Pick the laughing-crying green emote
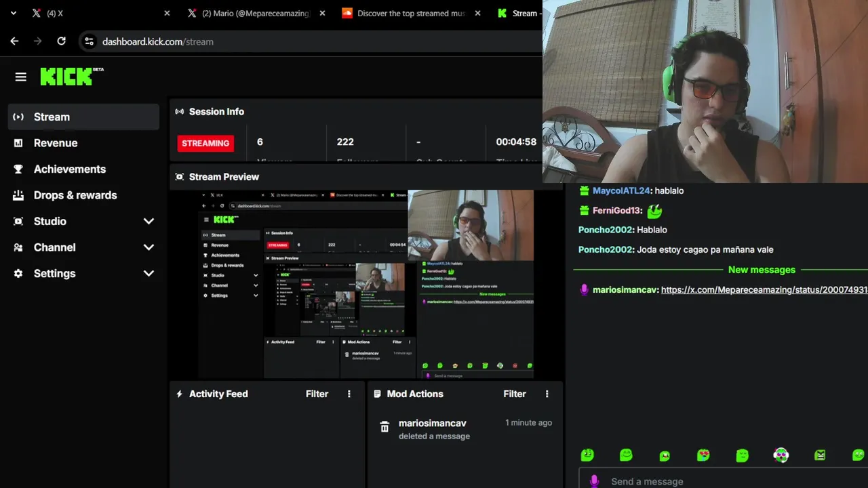 coord(665,455)
